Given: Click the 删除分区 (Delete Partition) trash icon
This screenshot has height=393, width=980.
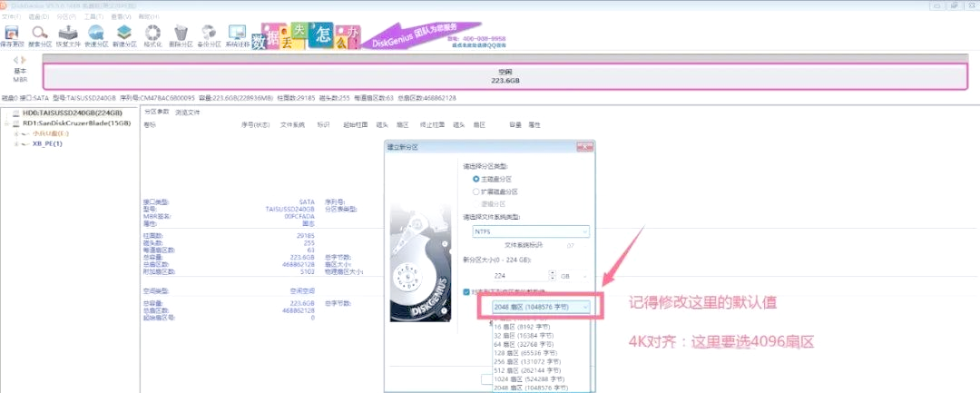Looking at the screenshot, I should pyautogui.click(x=181, y=34).
